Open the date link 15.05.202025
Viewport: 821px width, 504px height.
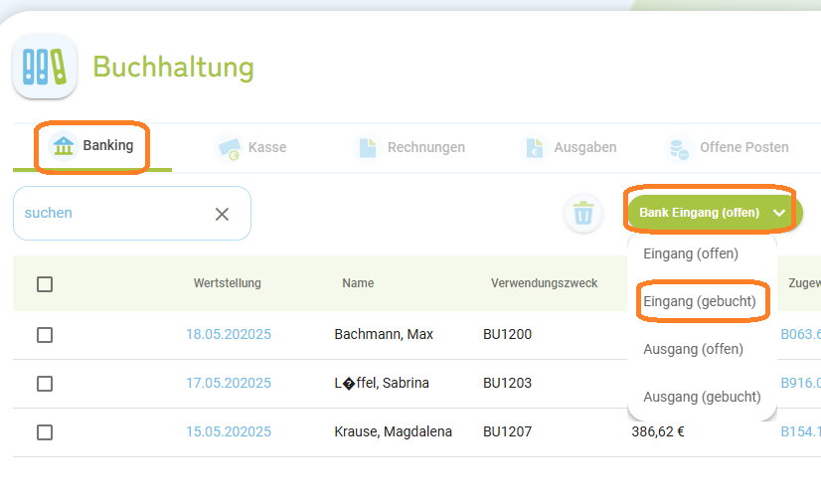pyautogui.click(x=229, y=431)
